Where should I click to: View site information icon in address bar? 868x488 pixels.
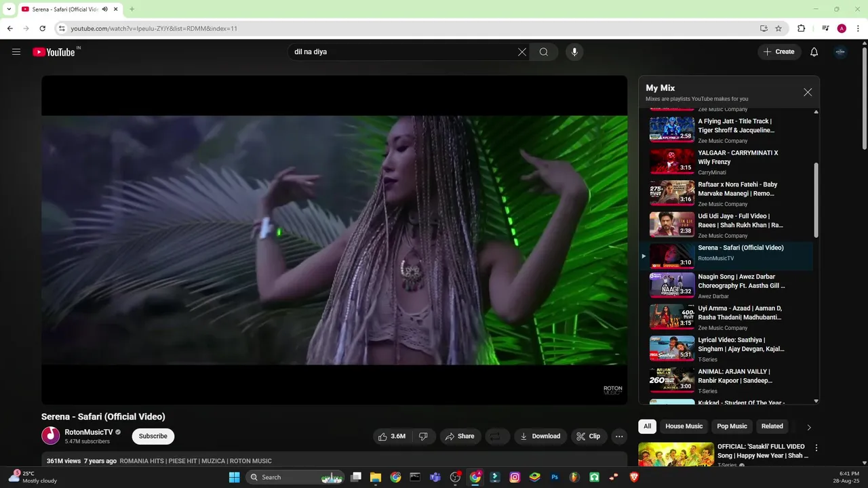[x=62, y=28]
